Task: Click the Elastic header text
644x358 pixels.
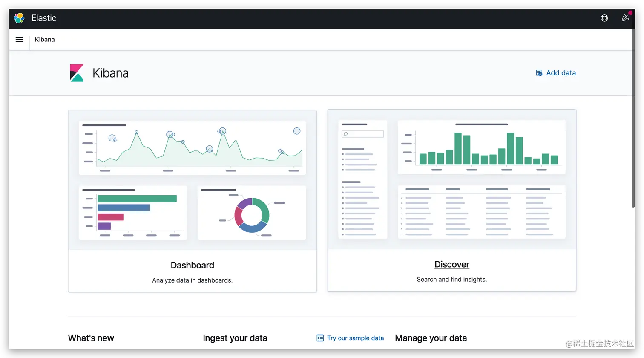Action: coord(44,18)
